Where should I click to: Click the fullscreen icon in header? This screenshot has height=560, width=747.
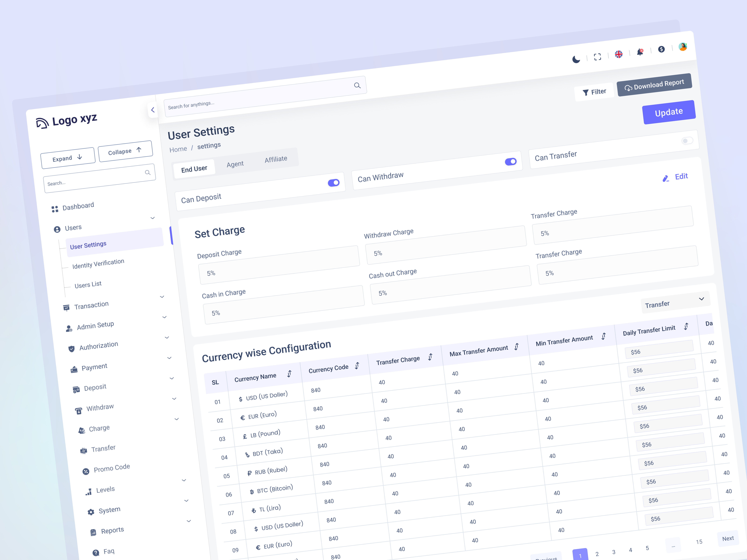(597, 57)
